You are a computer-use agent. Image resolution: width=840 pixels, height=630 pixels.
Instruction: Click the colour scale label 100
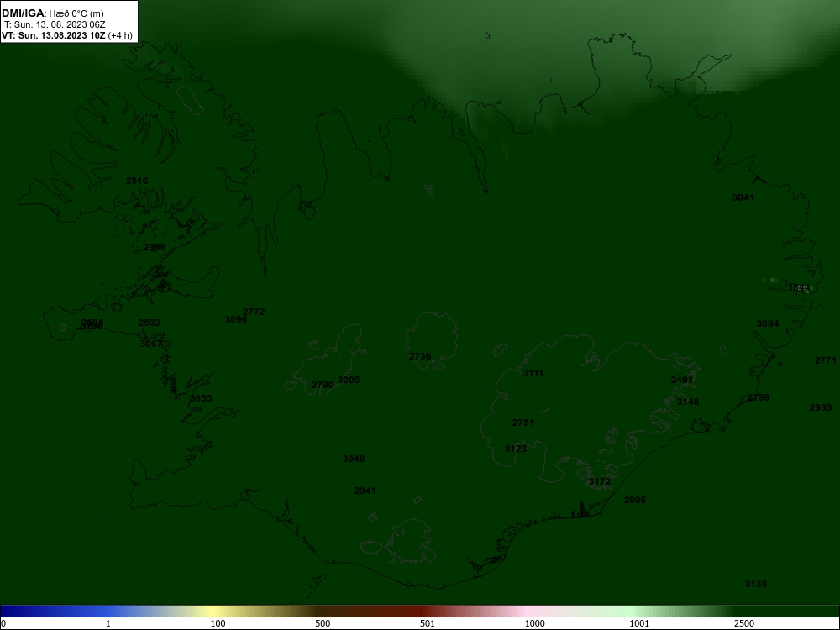pyautogui.click(x=218, y=623)
